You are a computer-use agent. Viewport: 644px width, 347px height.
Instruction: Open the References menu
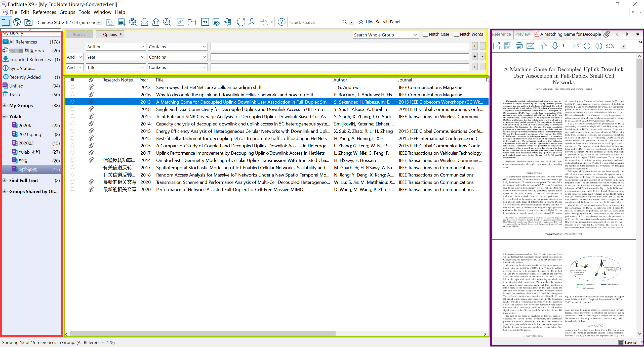pos(44,12)
